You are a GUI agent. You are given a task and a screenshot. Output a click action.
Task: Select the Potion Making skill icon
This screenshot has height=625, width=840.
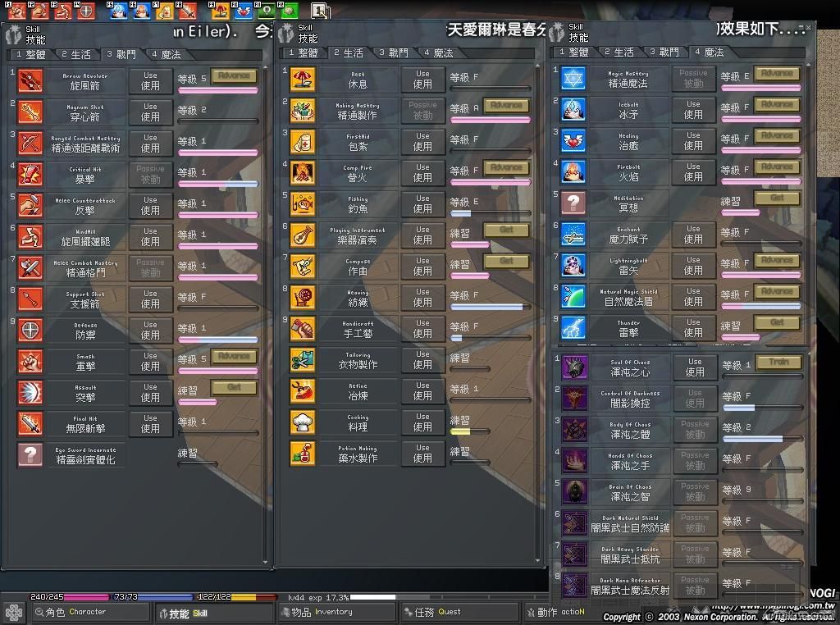click(x=303, y=454)
